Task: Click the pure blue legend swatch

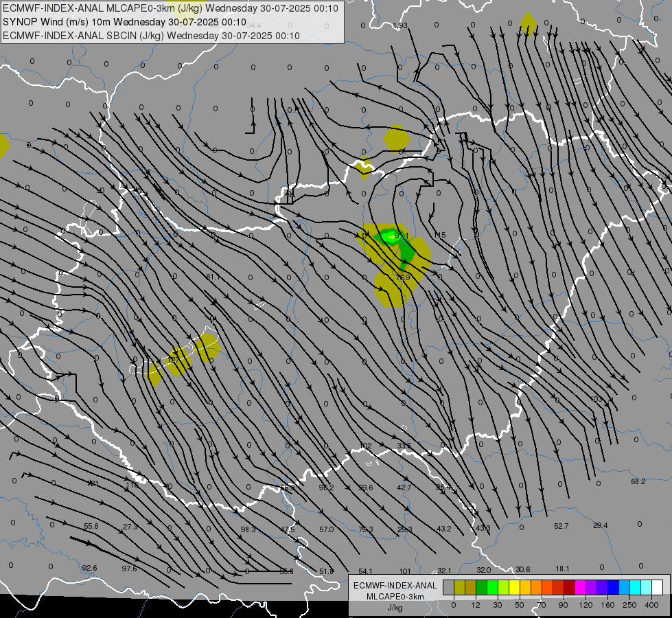Action: coord(613,587)
